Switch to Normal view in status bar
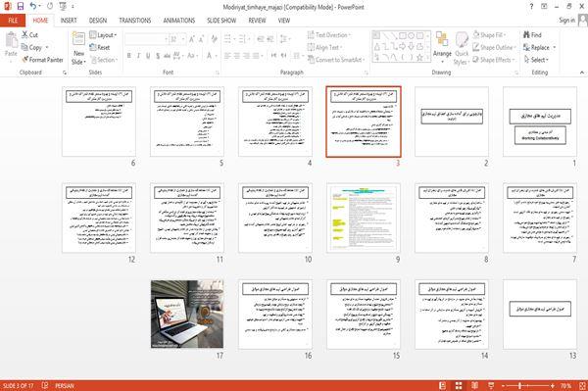The height and width of the screenshot is (391, 588). pyautogui.click(x=443, y=386)
